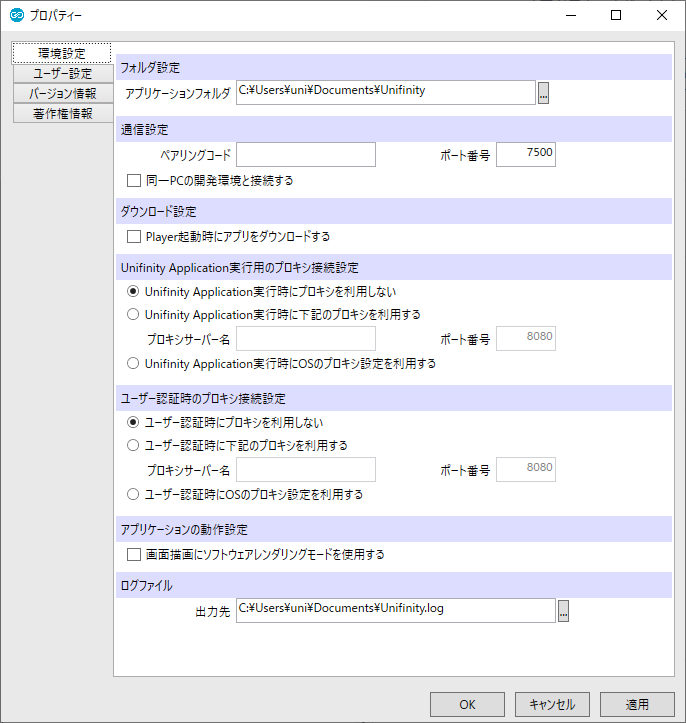
Task: Open the バージョン情報 tab
Action: (x=63, y=94)
